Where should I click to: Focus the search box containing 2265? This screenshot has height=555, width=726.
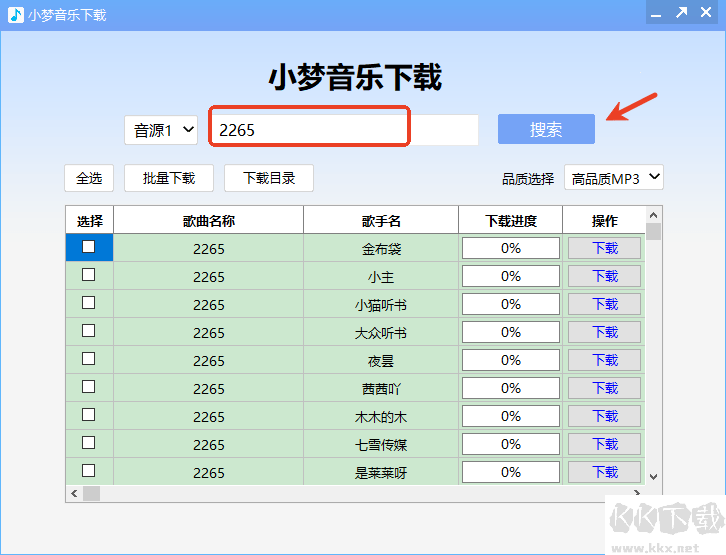[344, 130]
